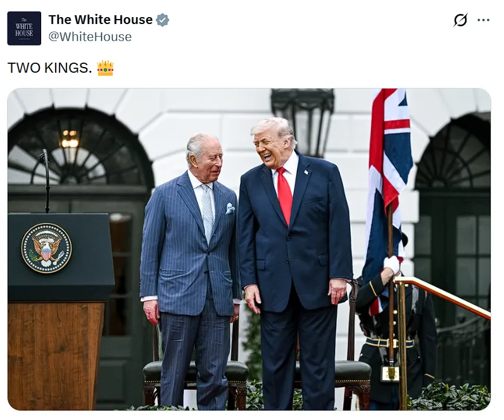Image resolution: width=504 pixels, height=420 pixels.
Task: Click The White House display name
Action: click(x=101, y=20)
